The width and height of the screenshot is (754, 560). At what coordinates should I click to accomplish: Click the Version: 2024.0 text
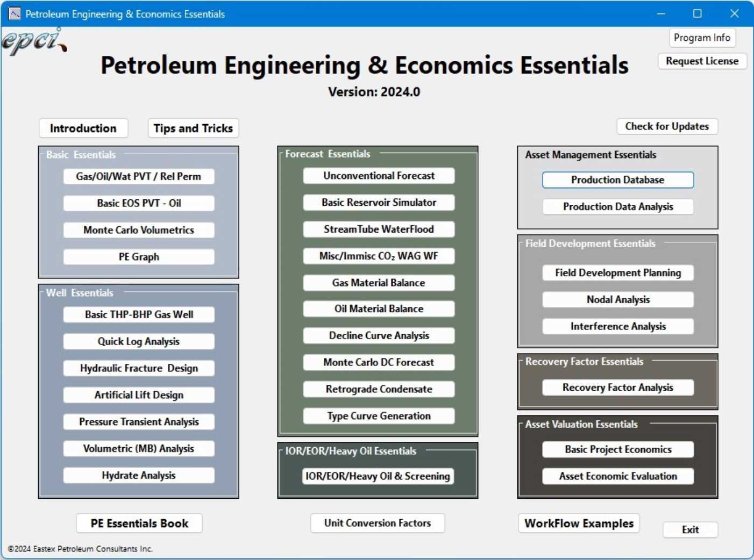click(374, 92)
